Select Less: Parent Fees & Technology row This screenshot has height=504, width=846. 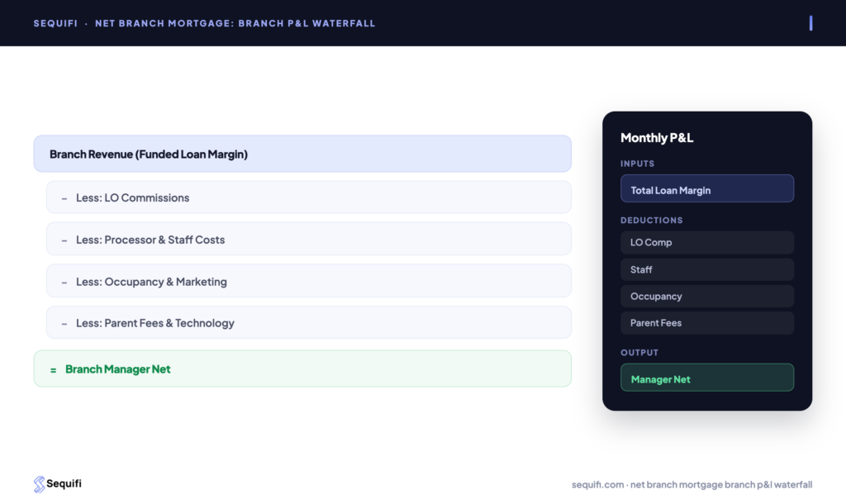tap(309, 323)
